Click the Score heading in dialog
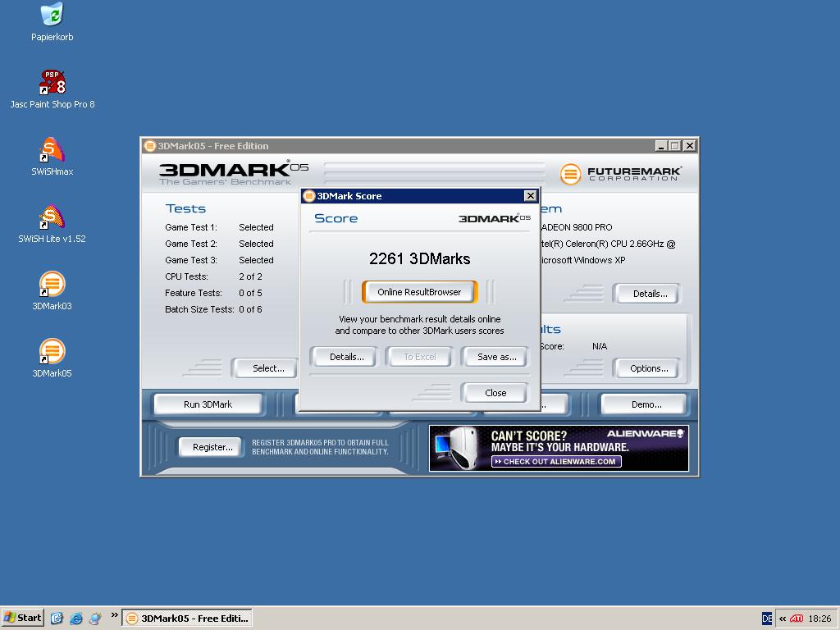Screen dimensions: 840x630 336,218
